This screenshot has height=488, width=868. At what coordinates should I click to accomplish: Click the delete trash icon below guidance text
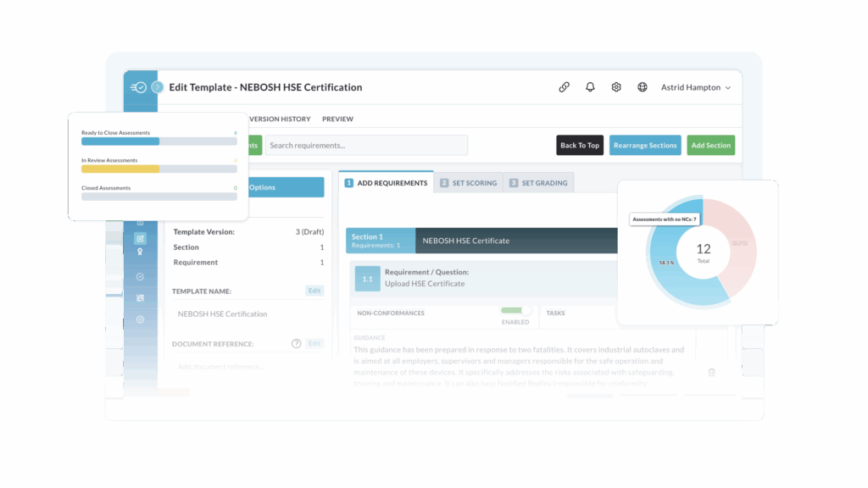pyautogui.click(x=710, y=371)
